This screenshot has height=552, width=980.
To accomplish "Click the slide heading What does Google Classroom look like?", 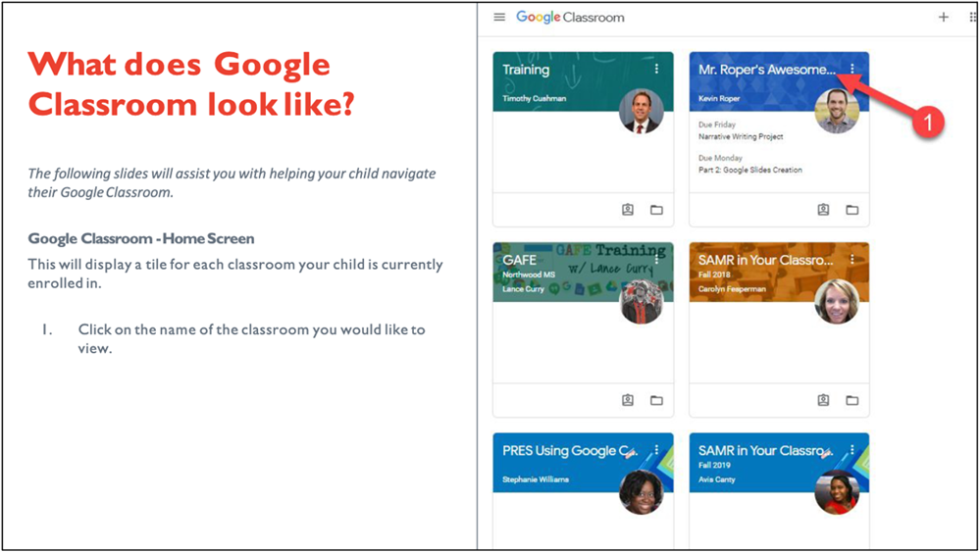I will tap(191, 84).
